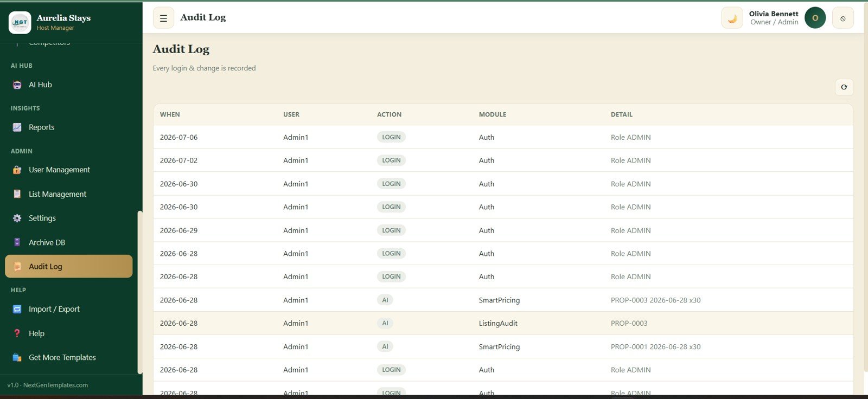The height and width of the screenshot is (399, 868).
Task: Open AI Hub from sidebar
Action: pos(68,85)
